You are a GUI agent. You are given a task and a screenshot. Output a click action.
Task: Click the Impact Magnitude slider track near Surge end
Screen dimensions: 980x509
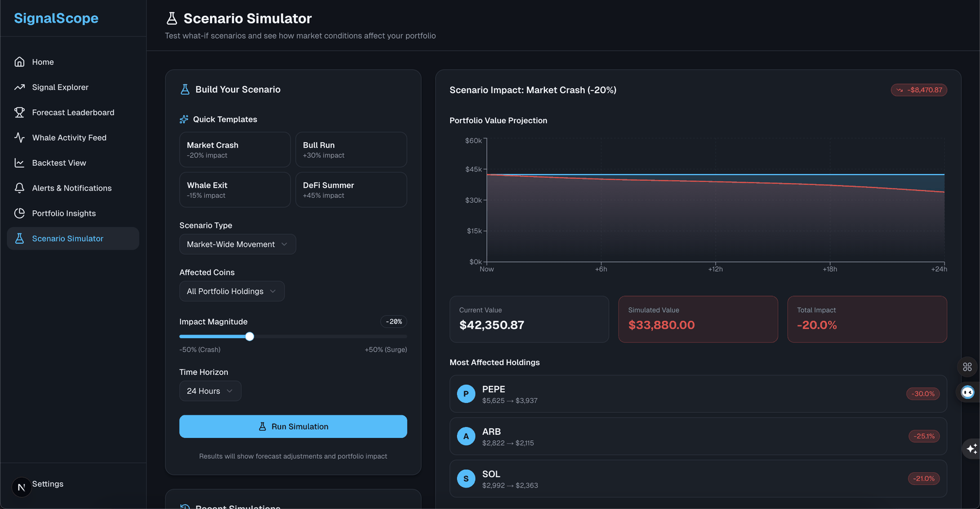398,336
